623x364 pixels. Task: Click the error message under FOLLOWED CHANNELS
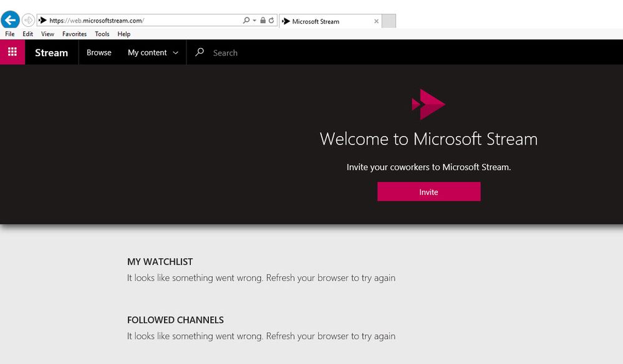click(x=261, y=336)
